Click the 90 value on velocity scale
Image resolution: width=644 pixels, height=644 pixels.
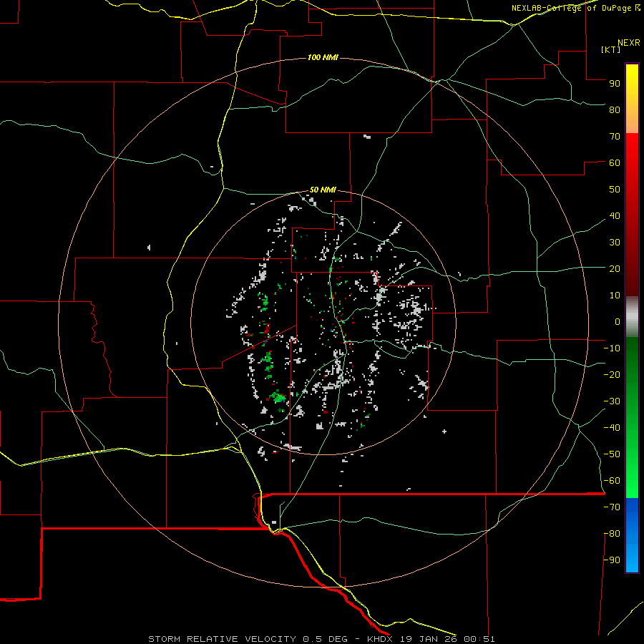(x=615, y=84)
